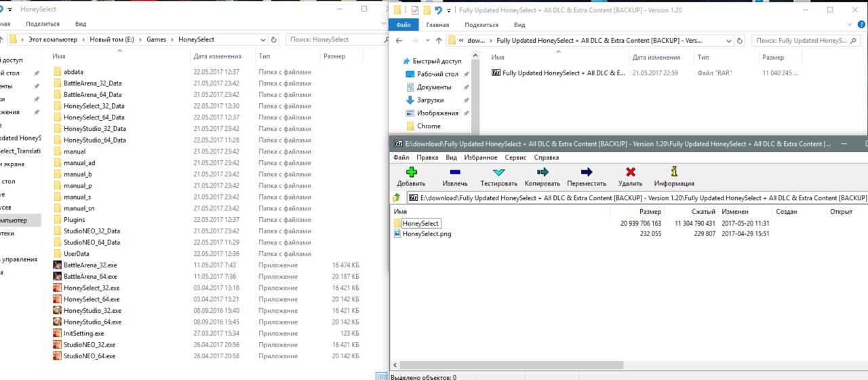This screenshot has width=868, height=380.
Task: Open the Информация (Info) toolbar icon
Action: point(673,172)
